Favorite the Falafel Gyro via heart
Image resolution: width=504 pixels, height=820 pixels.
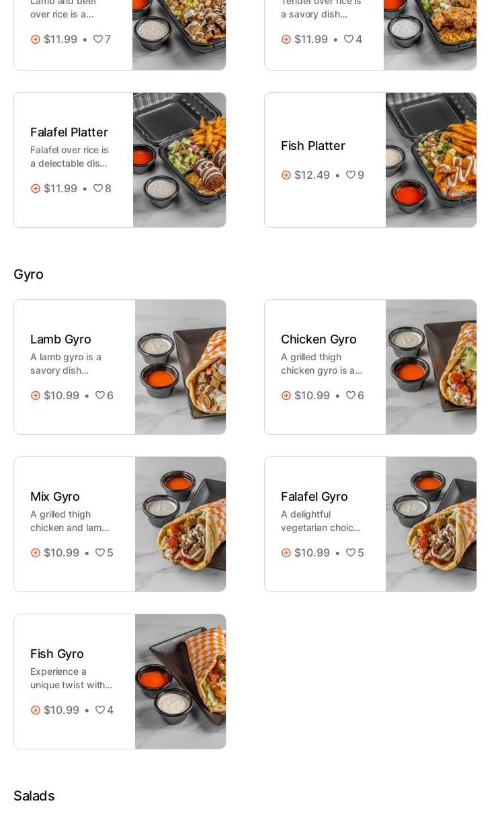coord(351,552)
